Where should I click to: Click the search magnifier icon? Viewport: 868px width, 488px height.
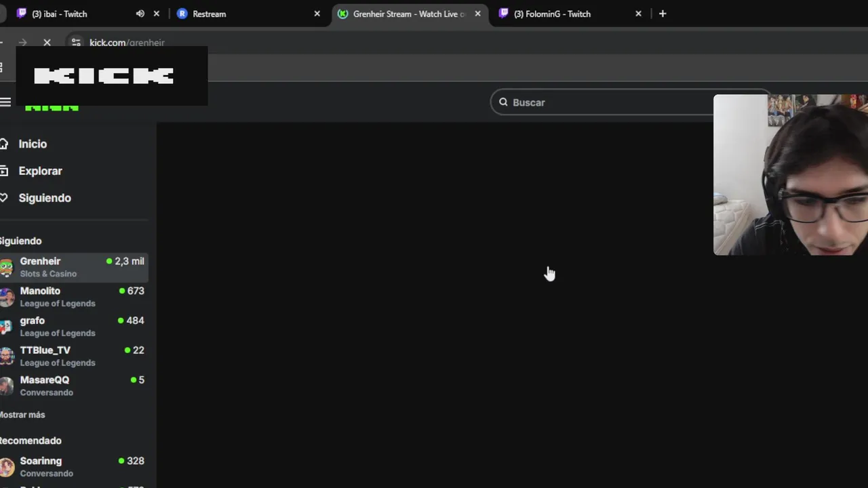coord(503,102)
